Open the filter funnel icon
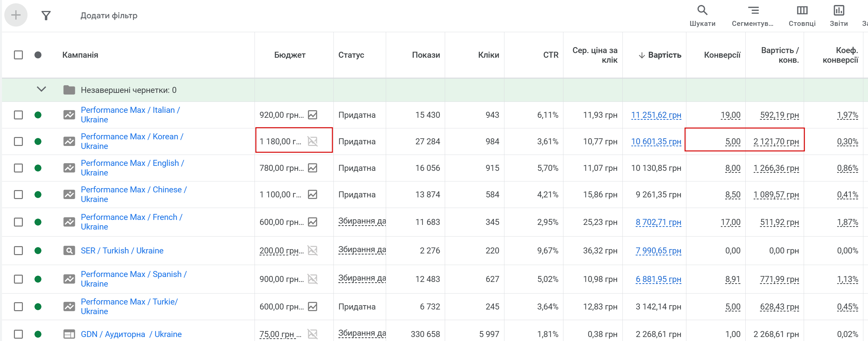This screenshot has height=341, width=868. point(46,16)
